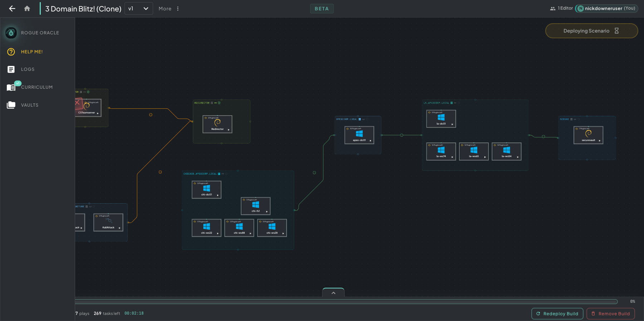Expand the chi-fs1 node play arrow
The width and height of the screenshot is (644, 321).
tap(267, 212)
